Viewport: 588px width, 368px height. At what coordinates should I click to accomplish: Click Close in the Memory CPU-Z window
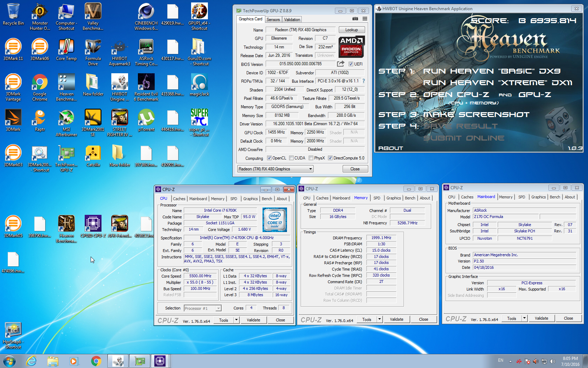coord(423,319)
